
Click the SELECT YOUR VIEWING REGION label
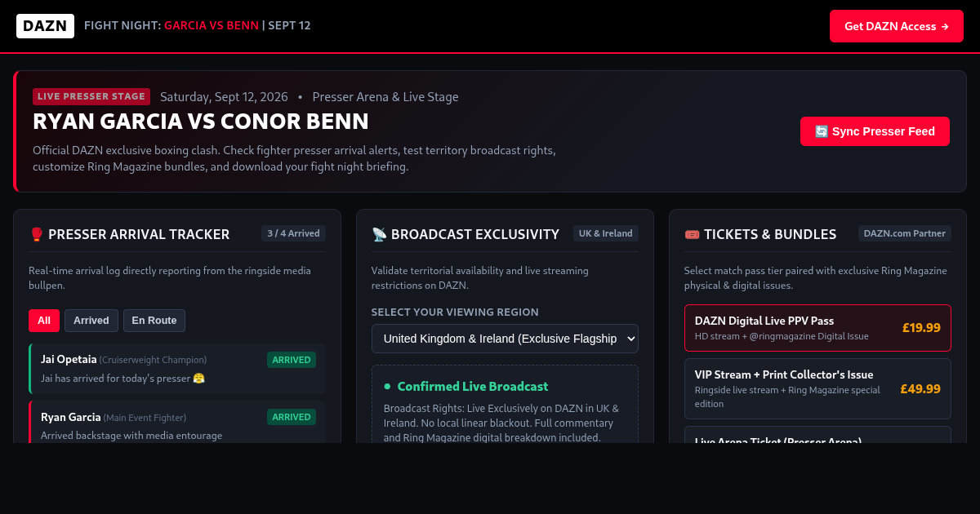pyautogui.click(x=455, y=312)
